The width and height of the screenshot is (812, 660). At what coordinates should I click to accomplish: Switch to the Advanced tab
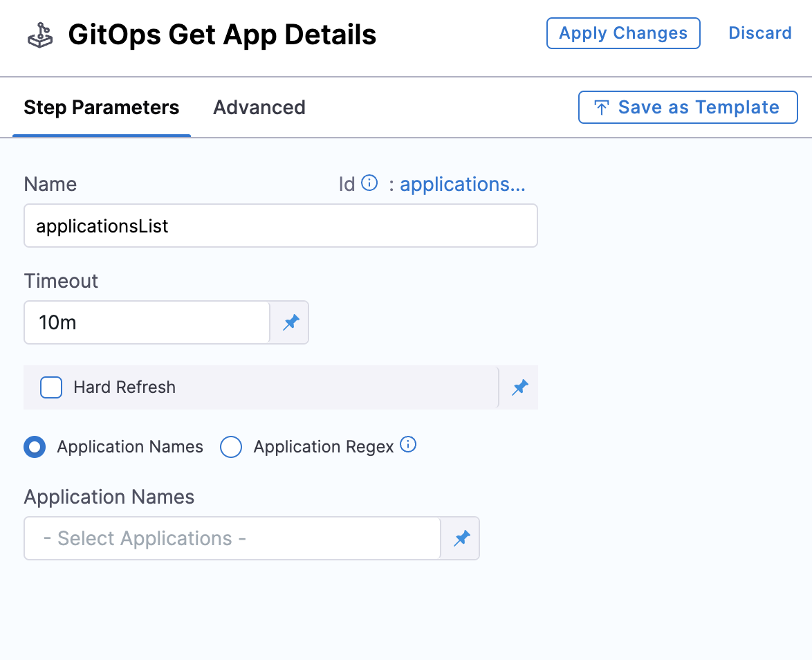[x=259, y=107]
